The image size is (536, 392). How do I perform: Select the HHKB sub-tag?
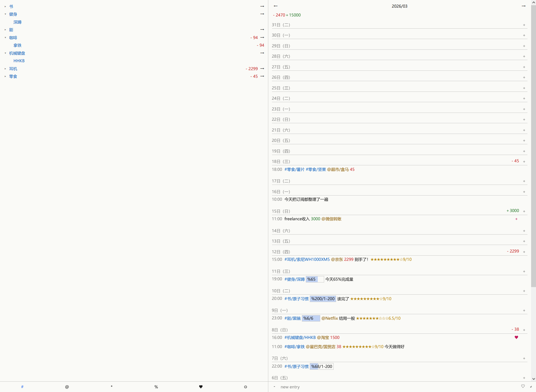(x=19, y=61)
